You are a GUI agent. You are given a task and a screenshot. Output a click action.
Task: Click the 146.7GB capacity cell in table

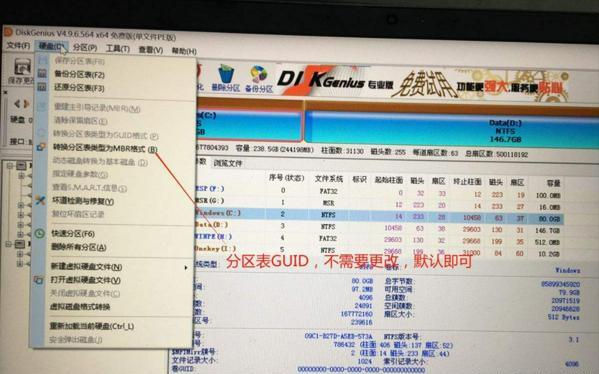click(x=547, y=230)
